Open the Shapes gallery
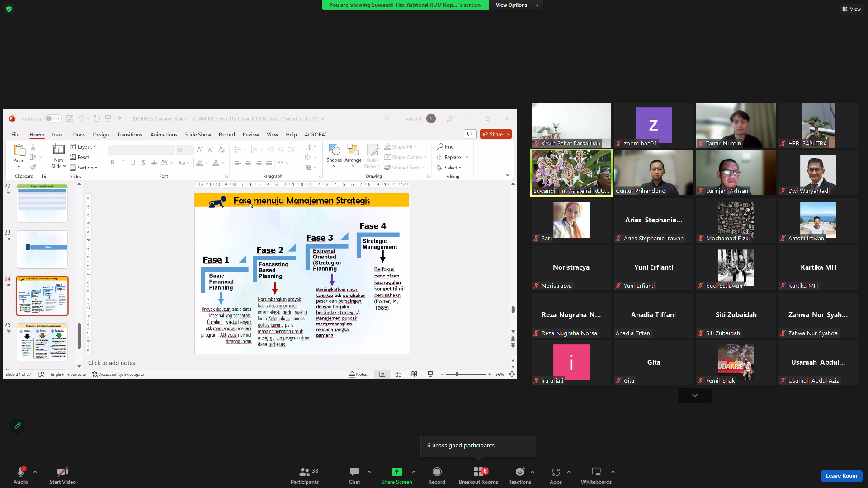The height and width of the screenshot is (488, 868). click(x=334, y=156)
